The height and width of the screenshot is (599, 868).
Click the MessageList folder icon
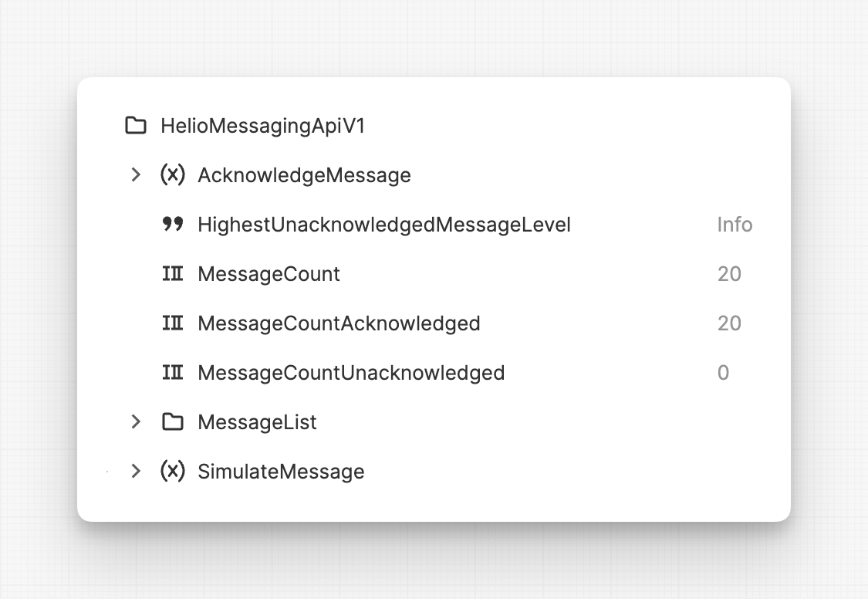click(173, 422)
